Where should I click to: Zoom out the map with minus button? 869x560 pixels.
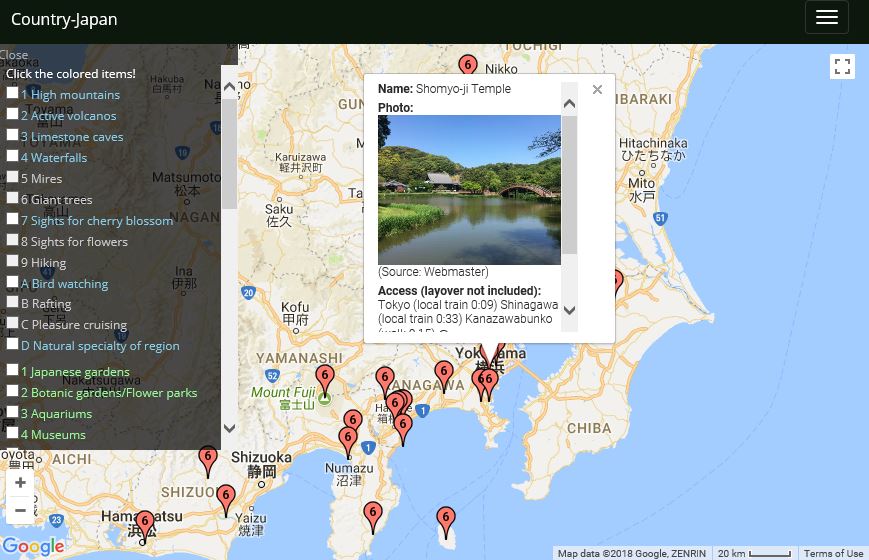20,510
